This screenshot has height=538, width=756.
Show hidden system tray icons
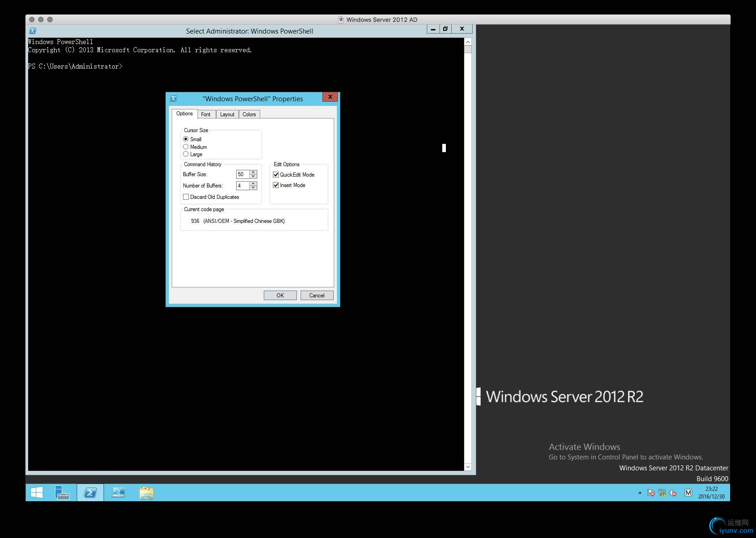point(640,493)
